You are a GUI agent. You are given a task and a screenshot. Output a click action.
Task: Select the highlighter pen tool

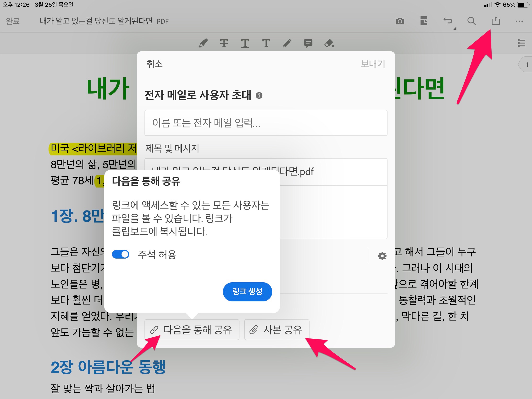coord(203,44)
